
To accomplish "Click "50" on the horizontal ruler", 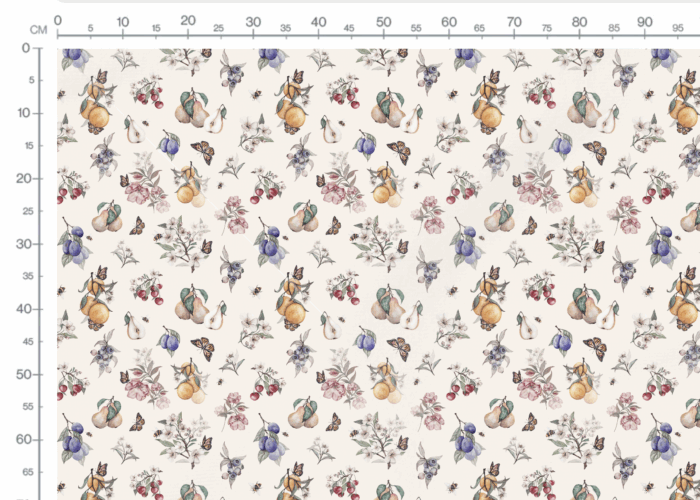I will tap(383, 22).
